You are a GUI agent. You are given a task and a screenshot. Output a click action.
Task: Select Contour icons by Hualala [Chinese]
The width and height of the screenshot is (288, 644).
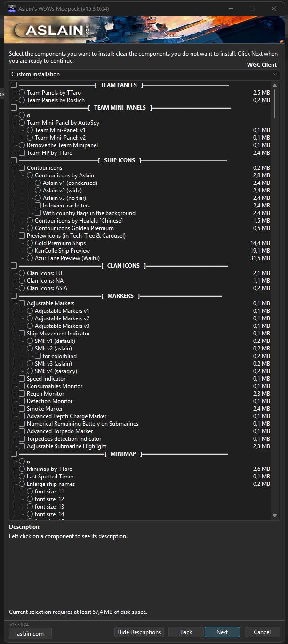[30, 221]
